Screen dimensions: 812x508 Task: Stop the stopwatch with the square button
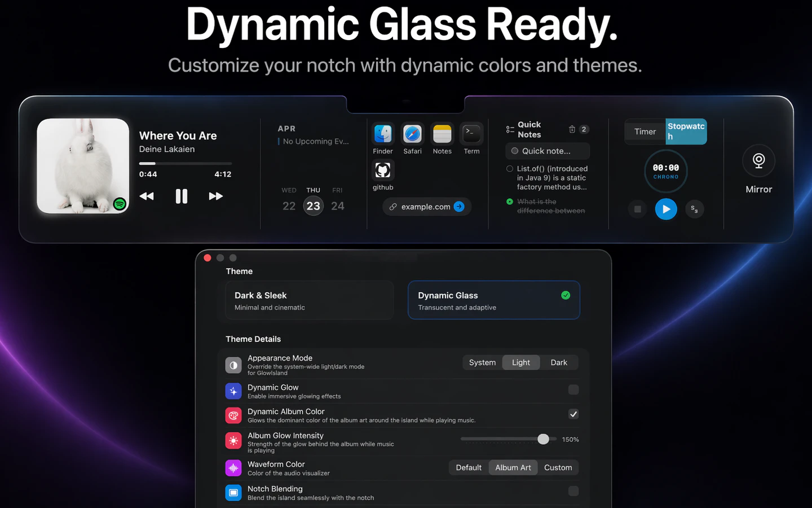637,209
